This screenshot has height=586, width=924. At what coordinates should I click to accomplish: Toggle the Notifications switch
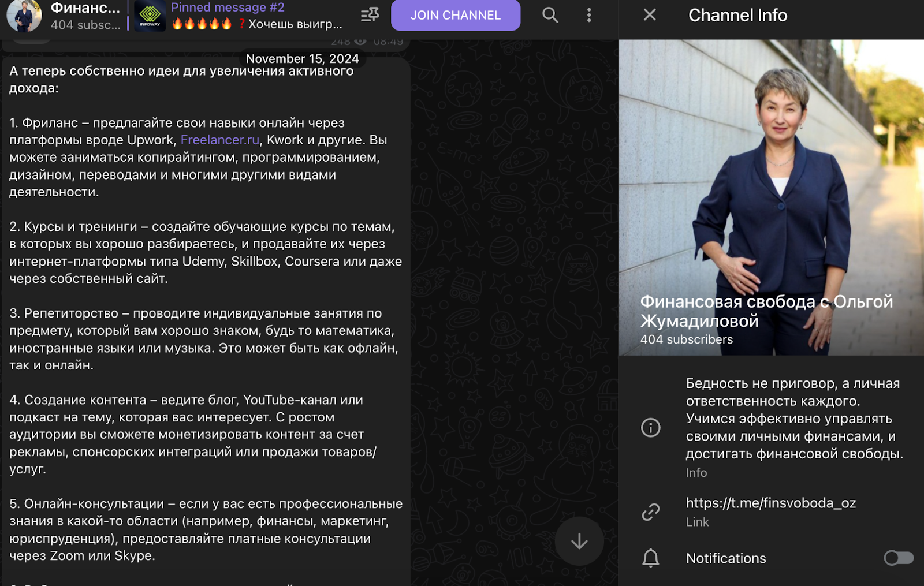pos(899,558)
